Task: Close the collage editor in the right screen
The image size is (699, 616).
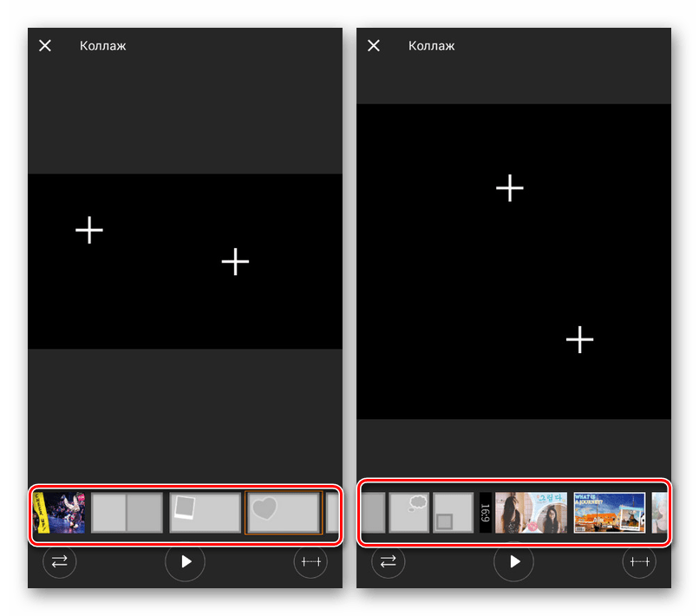Action: click(374, 45)
